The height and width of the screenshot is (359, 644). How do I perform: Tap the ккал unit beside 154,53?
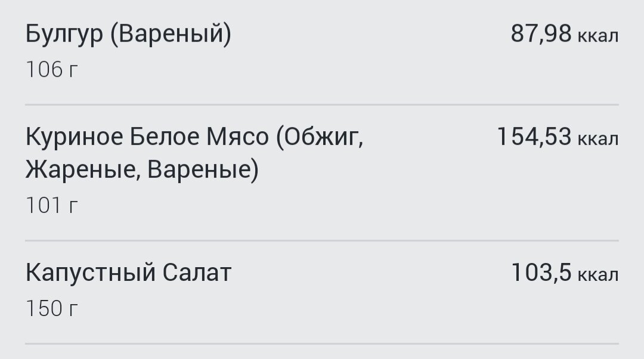(598, 139)
